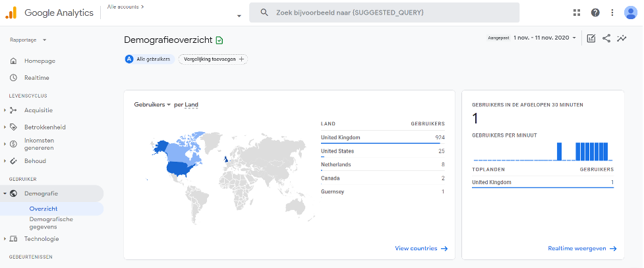
Task: Click the Vergelijking toevoegen button
Action: (213, 59)
